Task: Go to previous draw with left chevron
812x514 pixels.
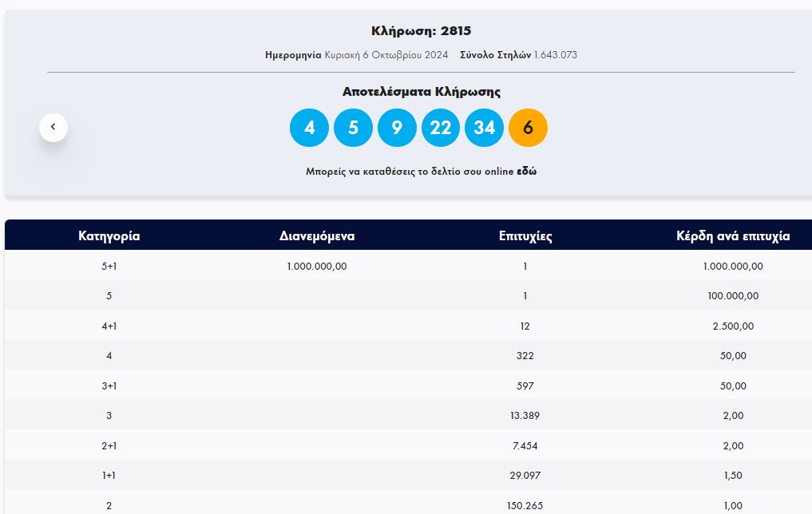Action: click(x=53, y=127)
